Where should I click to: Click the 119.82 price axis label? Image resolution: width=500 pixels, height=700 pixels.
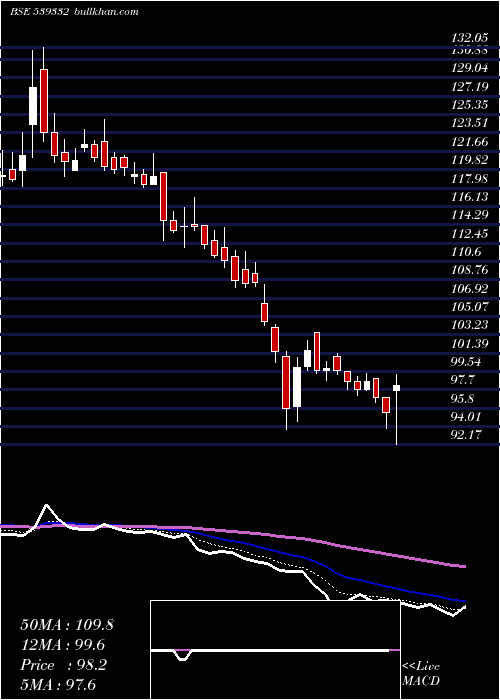(469, 160)
